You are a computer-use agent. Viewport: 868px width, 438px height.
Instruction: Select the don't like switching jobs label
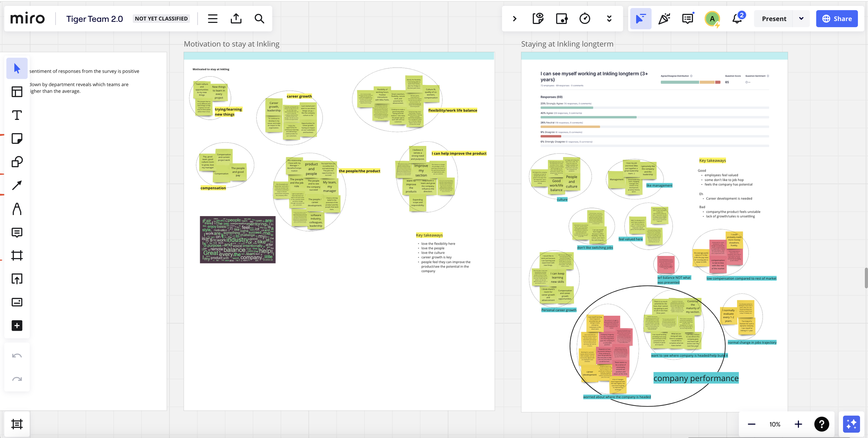pyautogui.click(x=595, y=248)
